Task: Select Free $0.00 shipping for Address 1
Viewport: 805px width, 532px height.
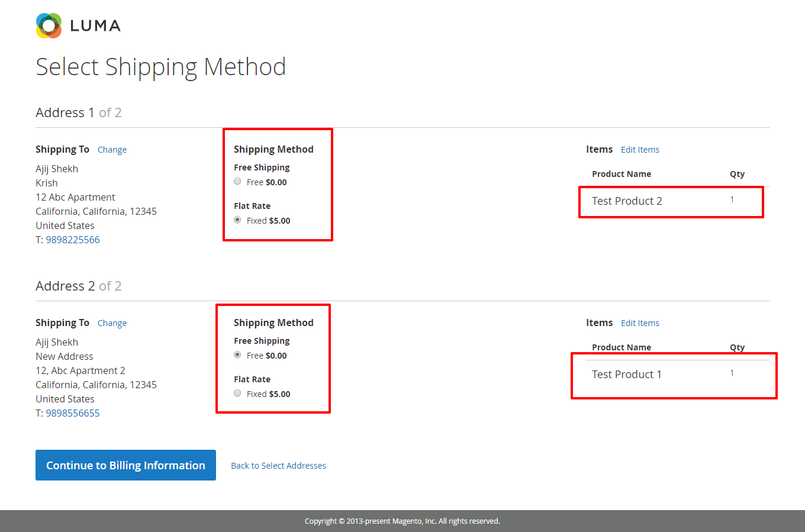Action: tap(237, 181)
